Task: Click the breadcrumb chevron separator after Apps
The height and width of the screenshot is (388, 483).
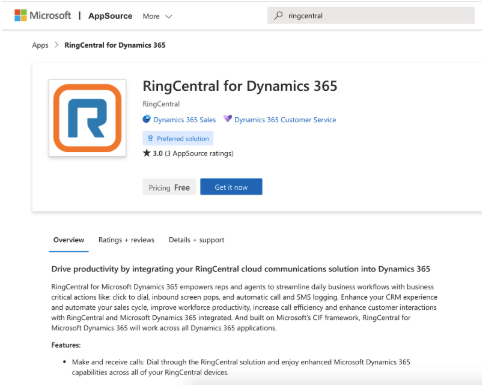Action: [56, 45]
